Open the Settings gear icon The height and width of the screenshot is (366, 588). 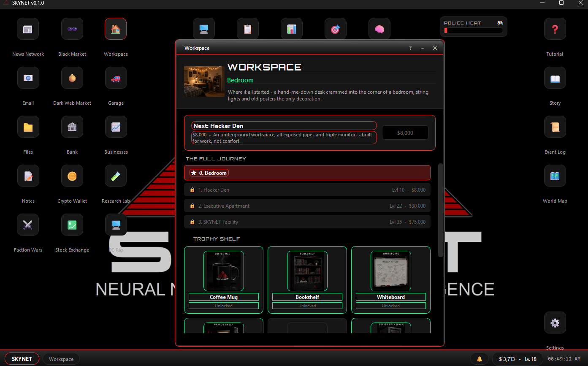click(555, 323)
